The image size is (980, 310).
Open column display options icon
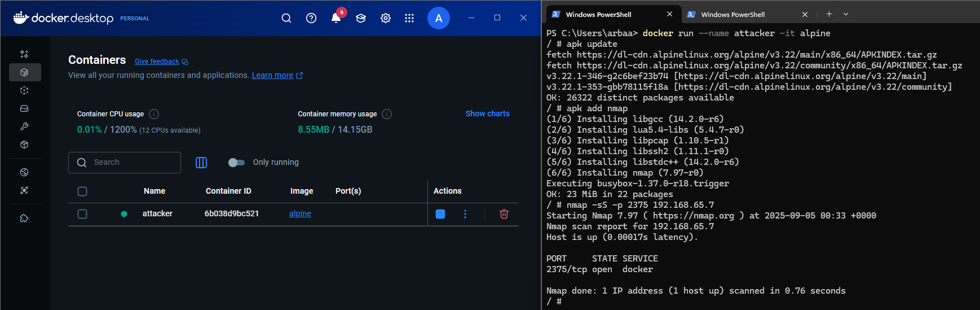point(201,163)
